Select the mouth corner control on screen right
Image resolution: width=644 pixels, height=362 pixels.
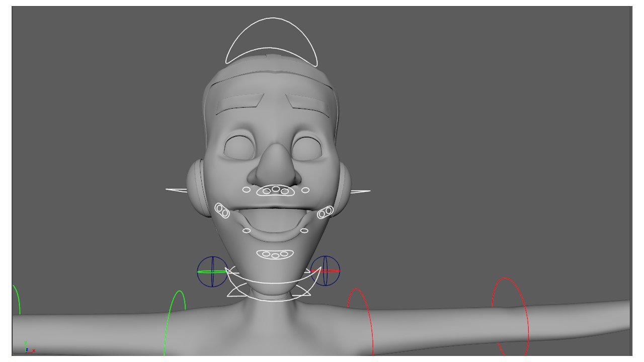click(325, 213)
